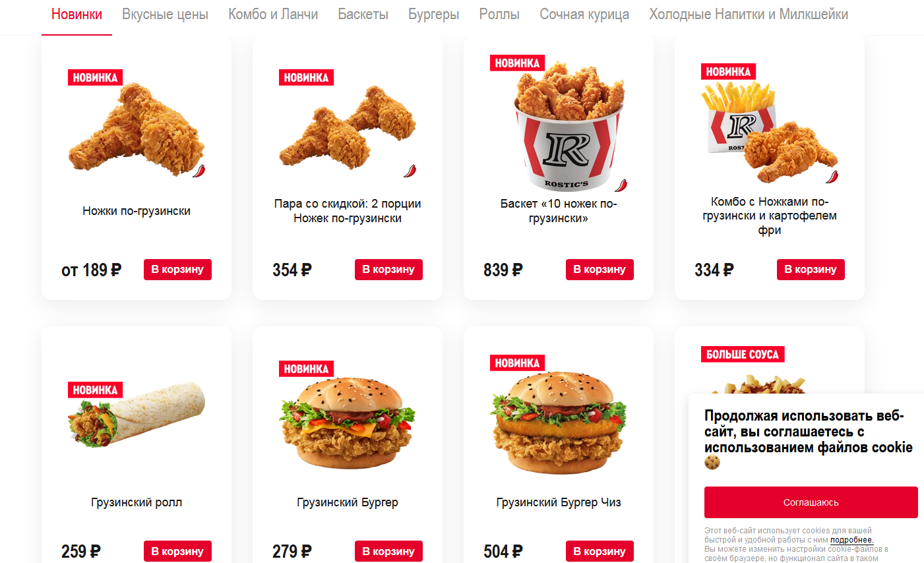Click the НОВИНКА badge on Грузинский Бургер Чиз
Screen dimensions: 924x563
pos(517,363)
